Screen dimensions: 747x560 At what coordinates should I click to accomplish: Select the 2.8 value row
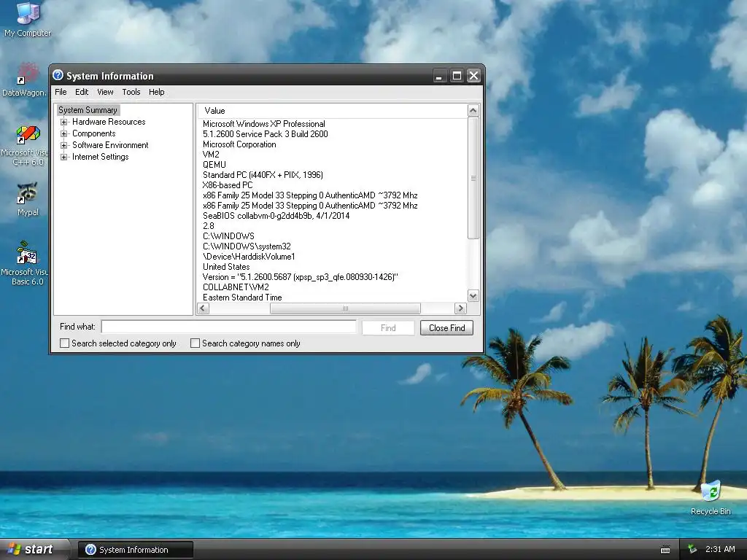click(208, 226)
